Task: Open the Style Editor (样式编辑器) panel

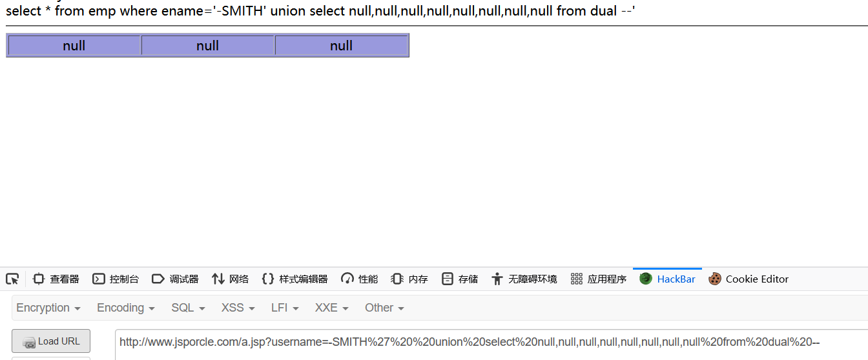Action: (x=294, y=279)
